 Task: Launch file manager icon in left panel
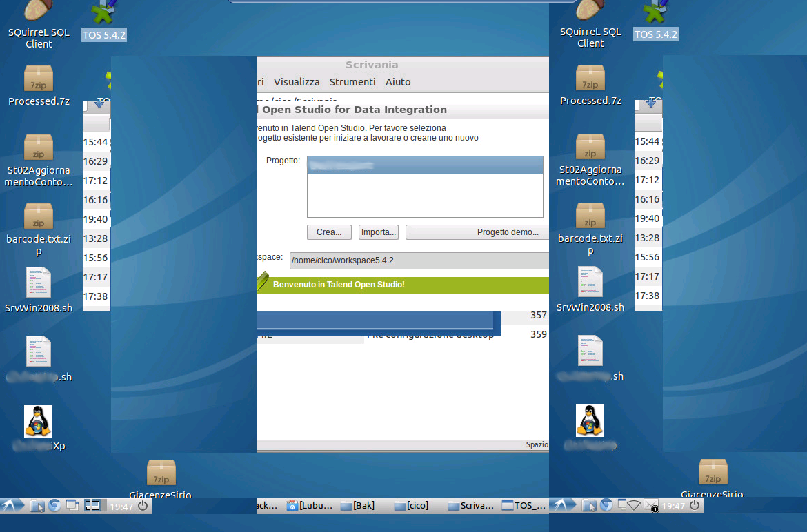pyautogui.click(x=37, y=506)
